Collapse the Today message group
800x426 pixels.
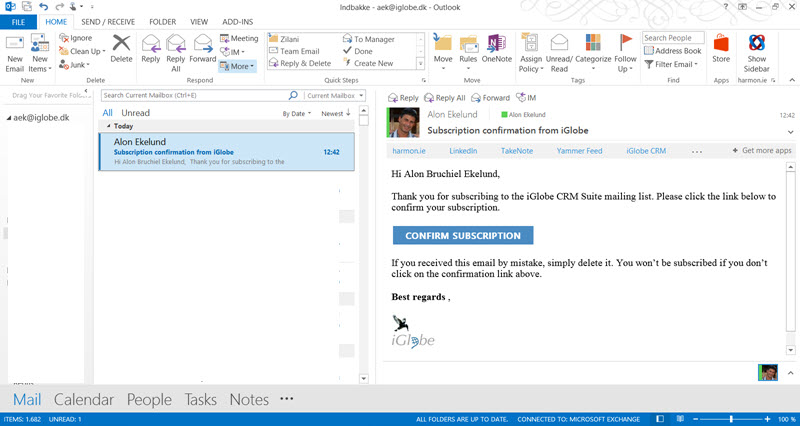click(109, 126)
